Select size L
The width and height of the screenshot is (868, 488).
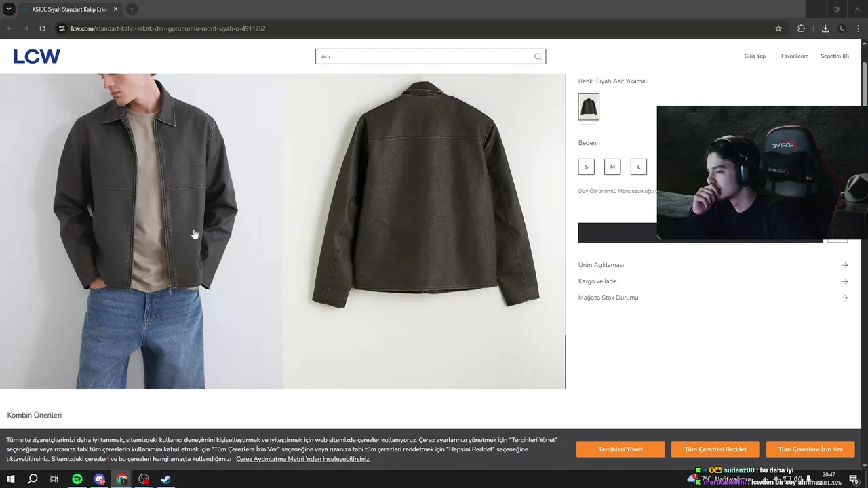pyautogui.click(x=639, y=167)
